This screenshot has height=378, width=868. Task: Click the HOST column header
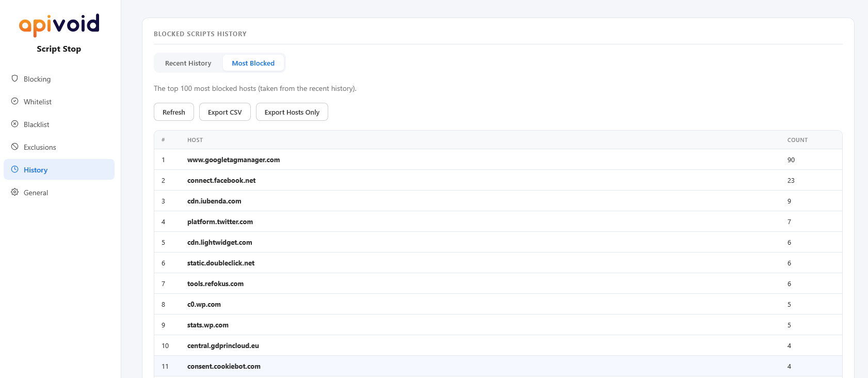tap(195, 140)
